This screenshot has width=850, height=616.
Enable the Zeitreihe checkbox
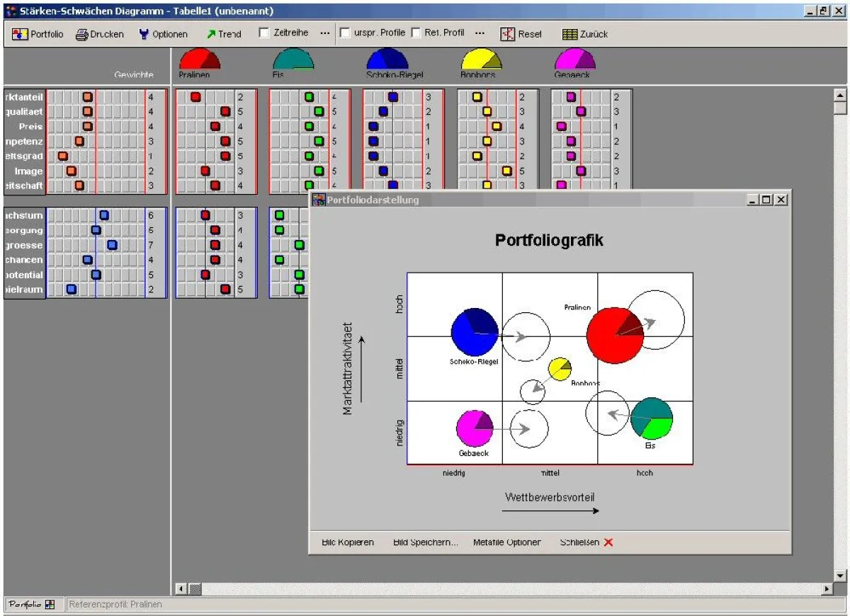pos(264,33)
